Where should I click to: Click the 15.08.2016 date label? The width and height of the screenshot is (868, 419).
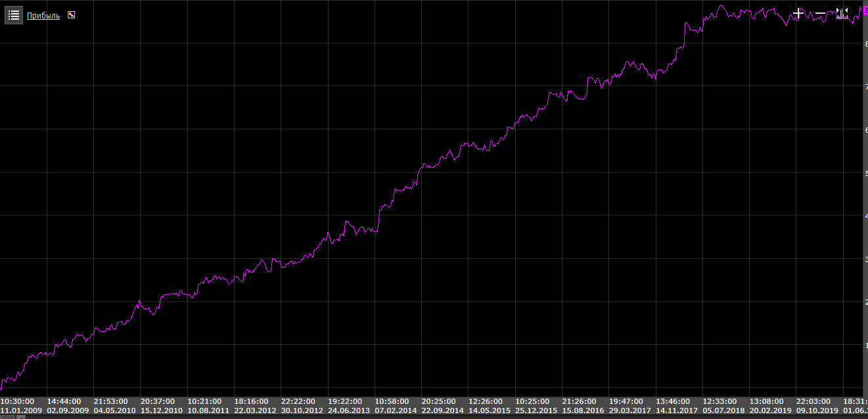(583, 410)
